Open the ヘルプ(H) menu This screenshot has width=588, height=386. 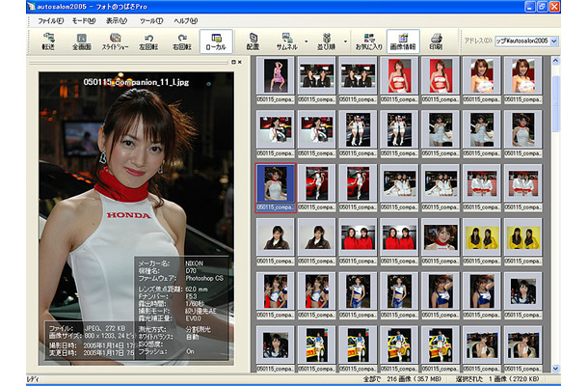[x=186, y=21]
